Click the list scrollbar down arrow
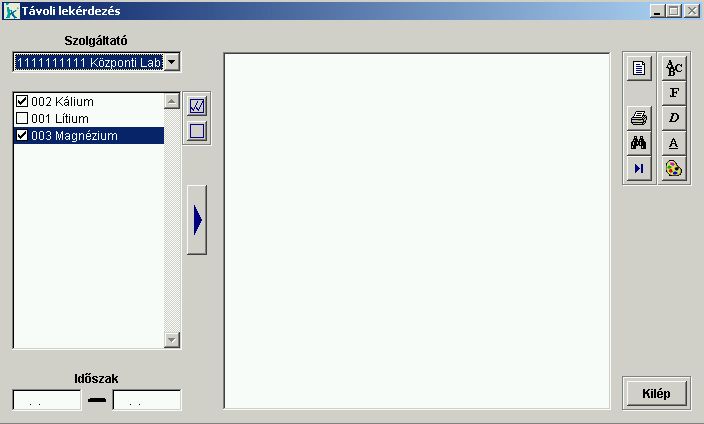Image resolution: width=704 pixels, height=424 pixels. [x=172, y=340]
